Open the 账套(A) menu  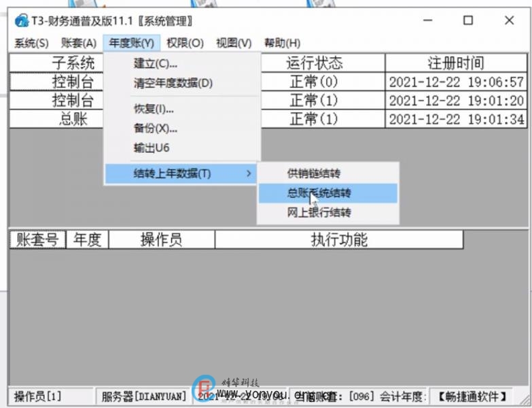[x=79, y=43]
